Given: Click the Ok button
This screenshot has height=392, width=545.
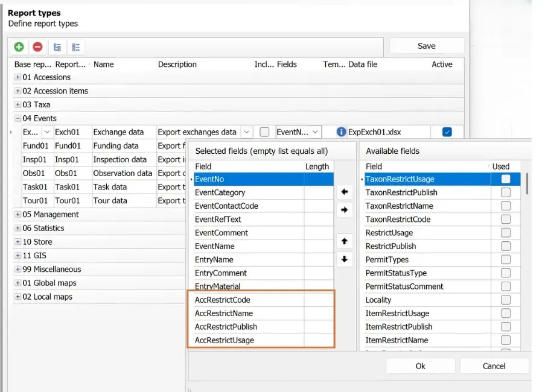Looking at the screenshot, I should coord(421,366).
